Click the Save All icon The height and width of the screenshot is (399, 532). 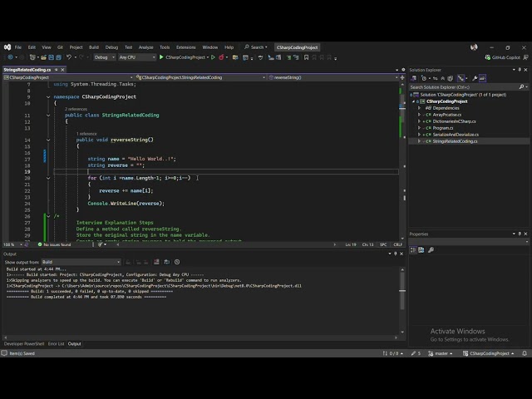[x=58, y=57]
